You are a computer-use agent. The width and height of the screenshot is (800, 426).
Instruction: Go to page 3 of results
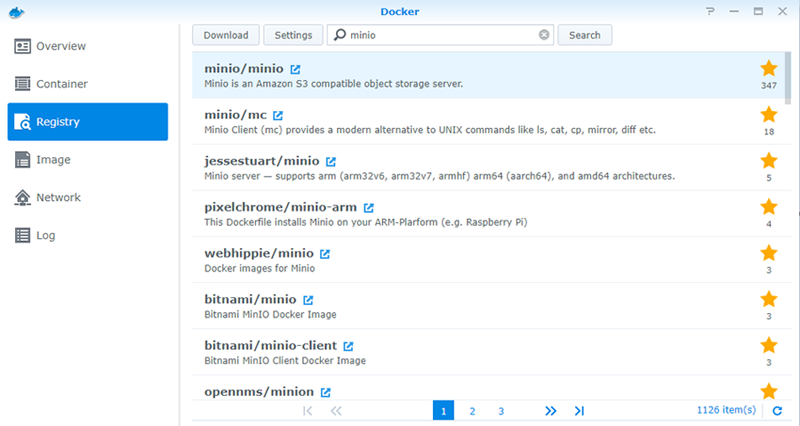coord(501,411)
